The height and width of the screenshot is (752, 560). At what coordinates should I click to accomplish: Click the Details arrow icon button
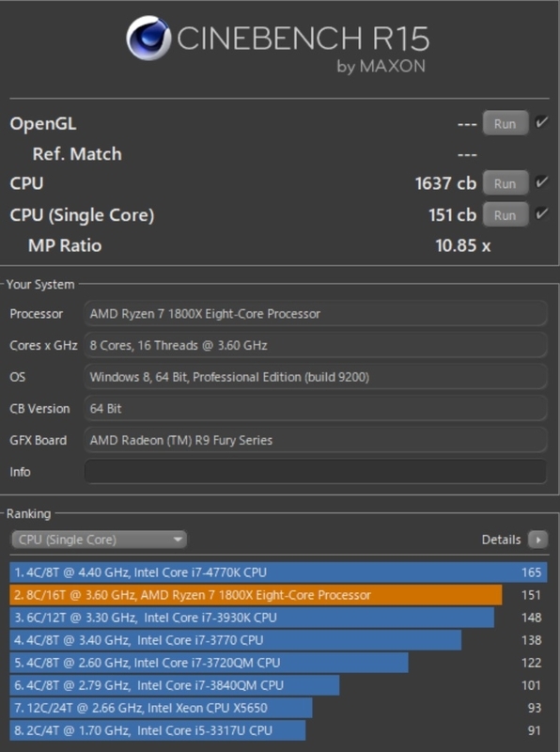pyautogui.click(x=537, y=540)
